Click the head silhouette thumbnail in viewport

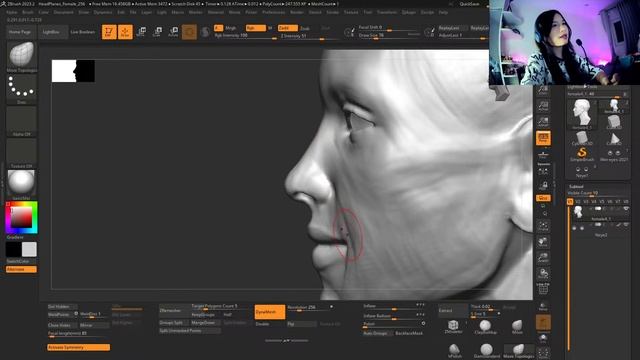73,71
